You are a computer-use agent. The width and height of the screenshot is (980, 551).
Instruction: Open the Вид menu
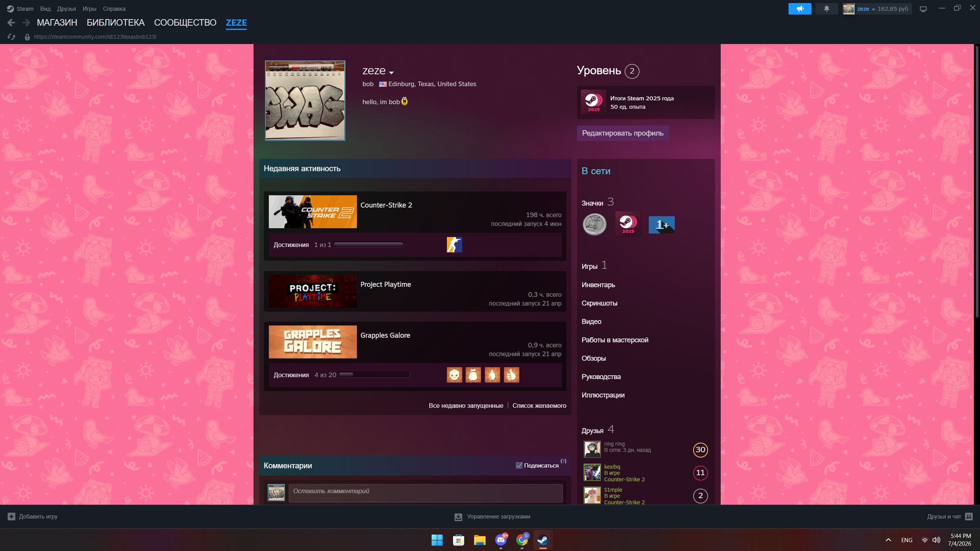(45, 8)
